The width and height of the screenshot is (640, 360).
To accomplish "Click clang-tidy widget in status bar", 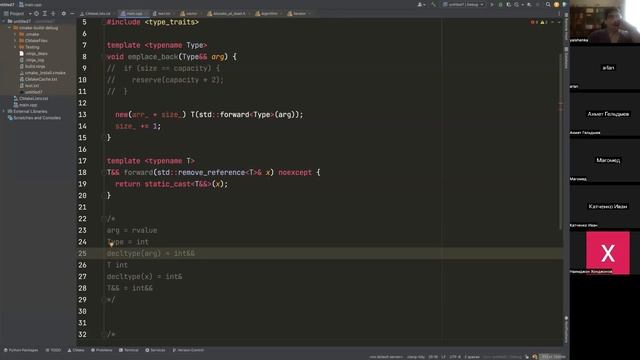I will click(x=416, y=357).
